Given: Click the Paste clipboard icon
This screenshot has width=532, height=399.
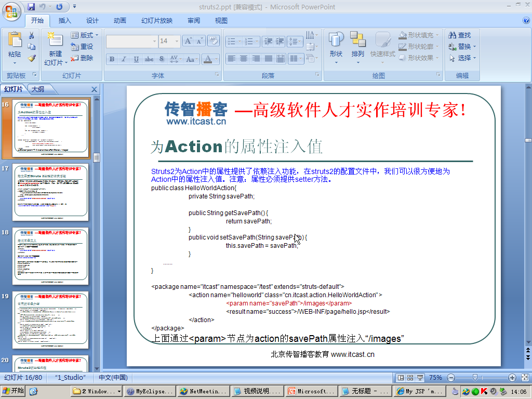Looking at the screenshot, I should pyautogui.click(x=15, y=40).
